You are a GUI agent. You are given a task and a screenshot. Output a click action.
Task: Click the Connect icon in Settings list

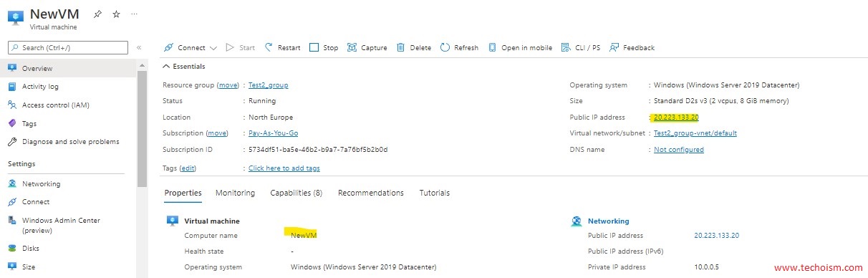[x=12, y=202]
